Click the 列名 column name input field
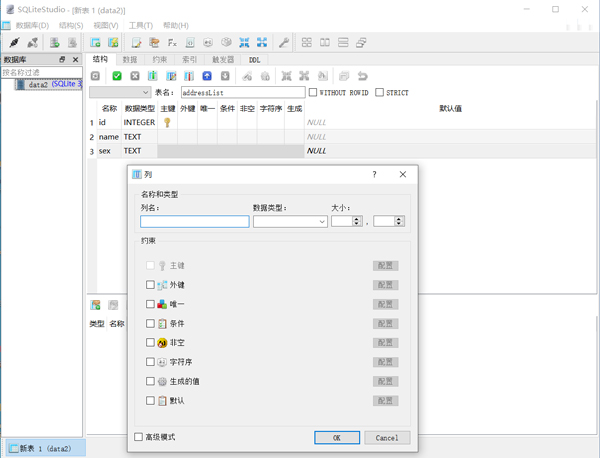The height and width of the screenshot is (458, 600). click(195, 222)
